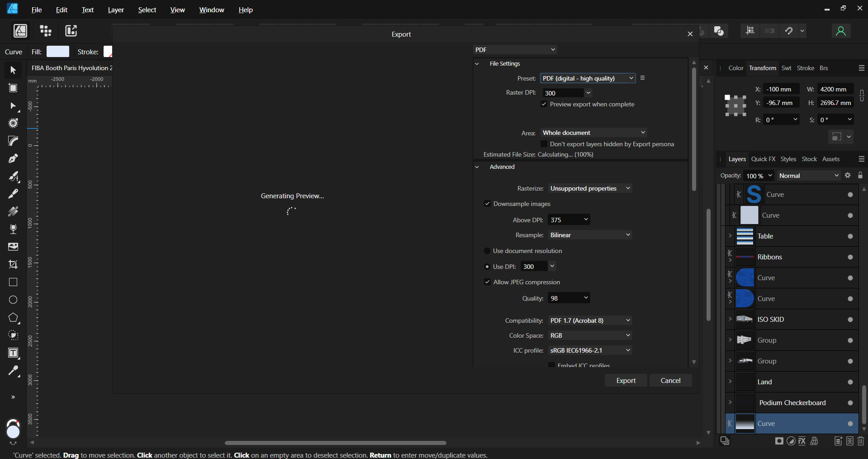This screenshot has height=459, width=868.
Task: Click the Export button
Action: [x=626, y=381]
